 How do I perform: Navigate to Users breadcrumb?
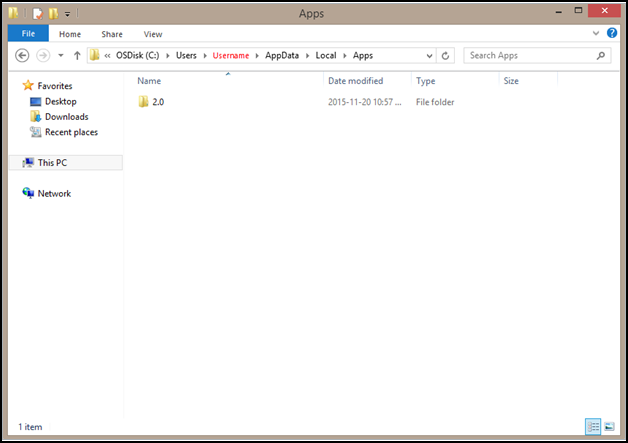186,55
